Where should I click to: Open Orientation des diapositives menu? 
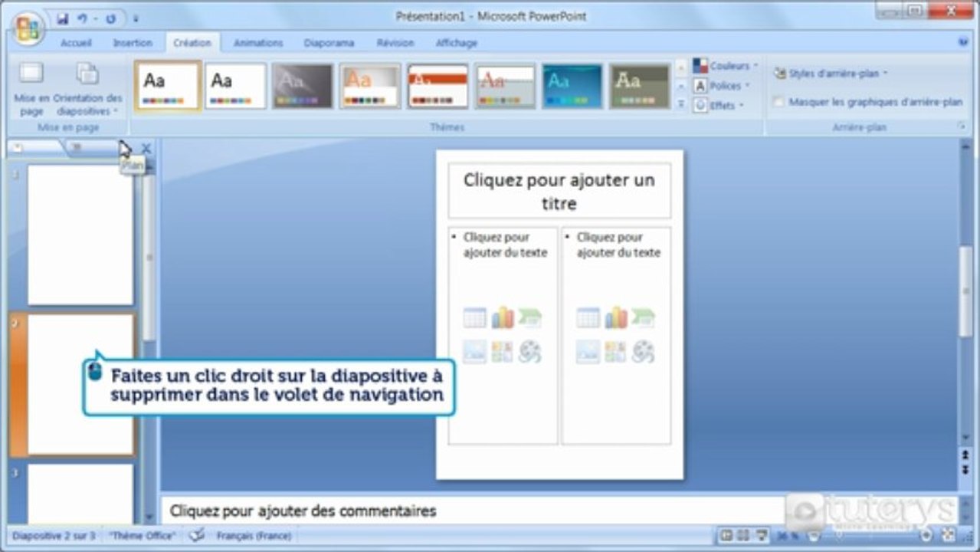87,89
